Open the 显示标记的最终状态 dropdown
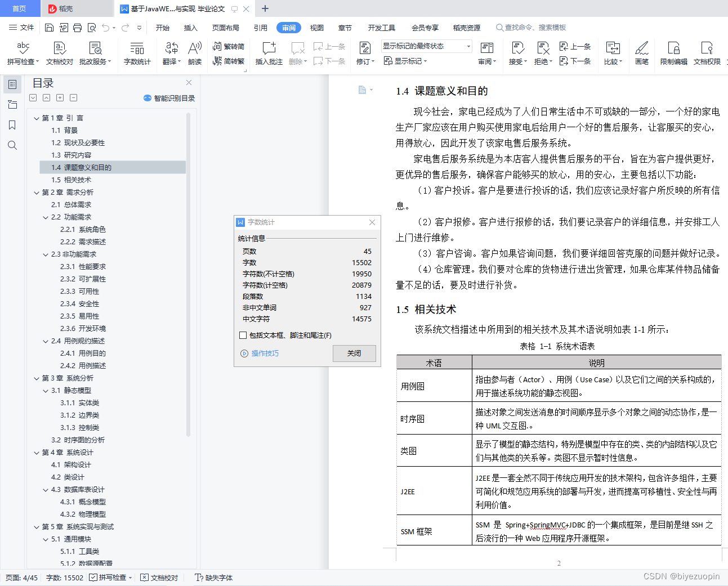 click(425, 46)
